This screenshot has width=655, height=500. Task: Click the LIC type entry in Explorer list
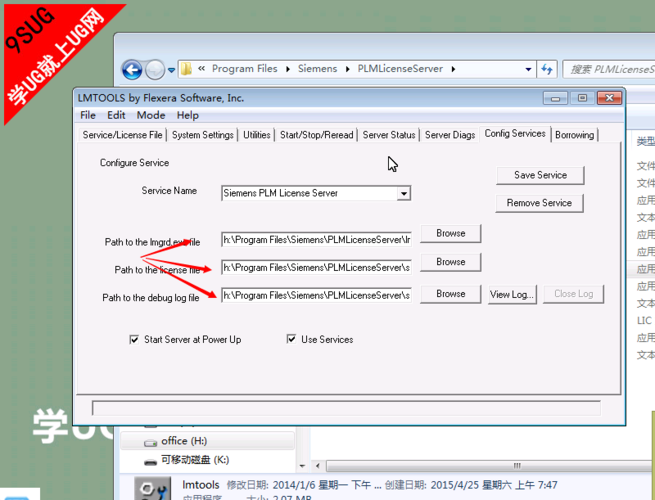coord(644,320)
